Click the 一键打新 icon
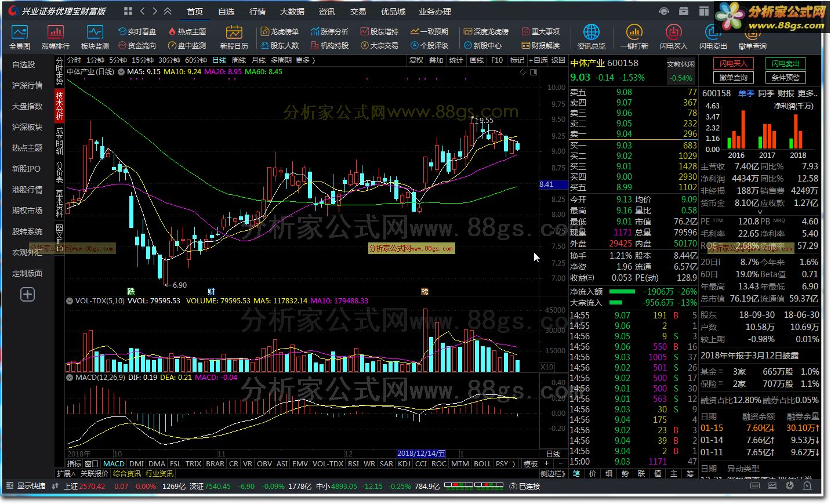 pyautogui.click(x=634, y=37)
